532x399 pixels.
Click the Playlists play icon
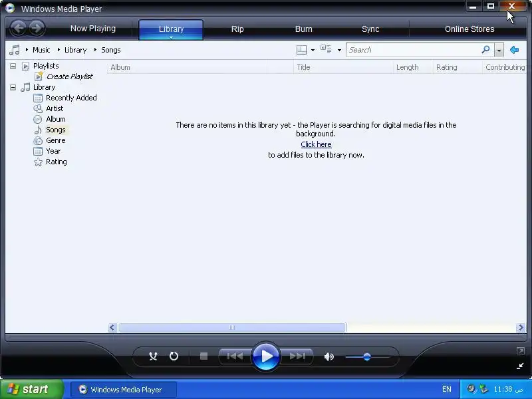click(x=25, y=66)
